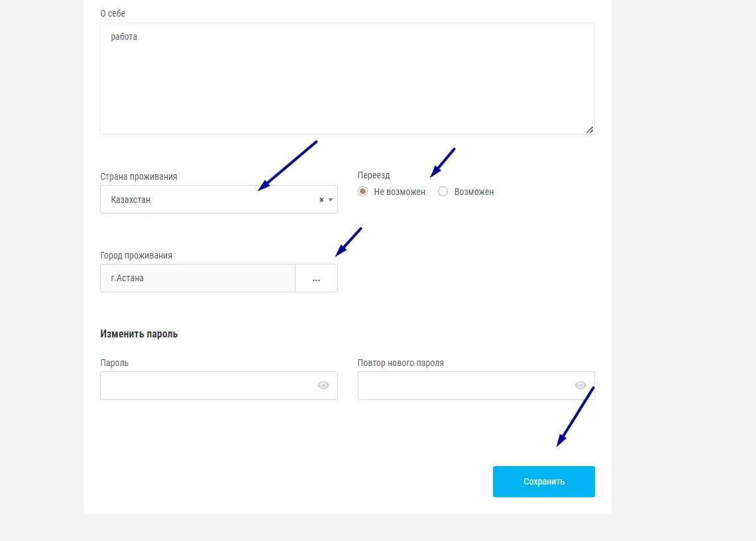The image size is (756, 541).
Task: Focus the 'Повтор нового пароля' field
Action: coord(476,386)
